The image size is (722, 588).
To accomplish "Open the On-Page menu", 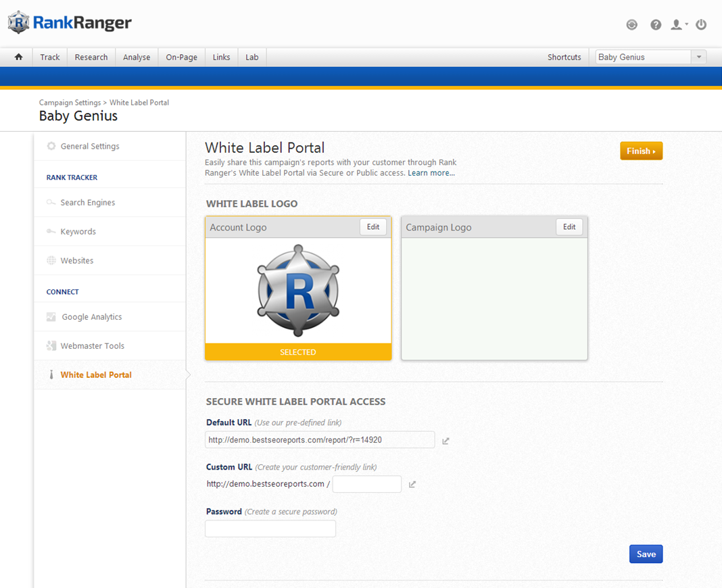I will [181, 57].
